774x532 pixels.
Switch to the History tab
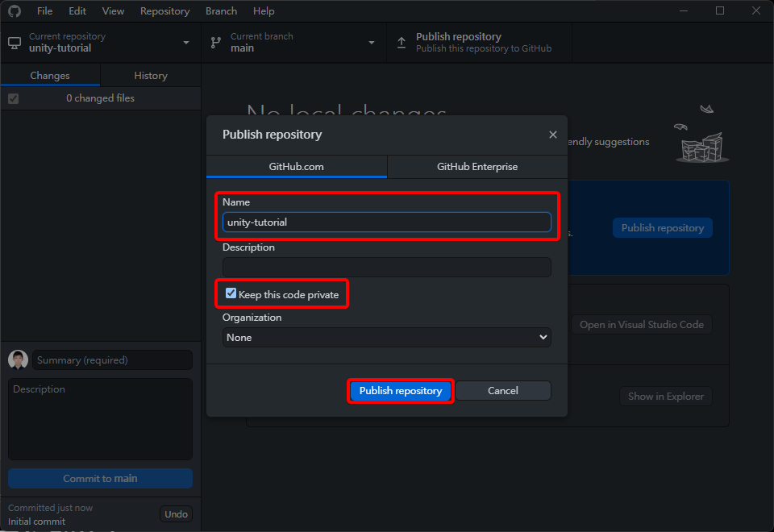(151, 76)
